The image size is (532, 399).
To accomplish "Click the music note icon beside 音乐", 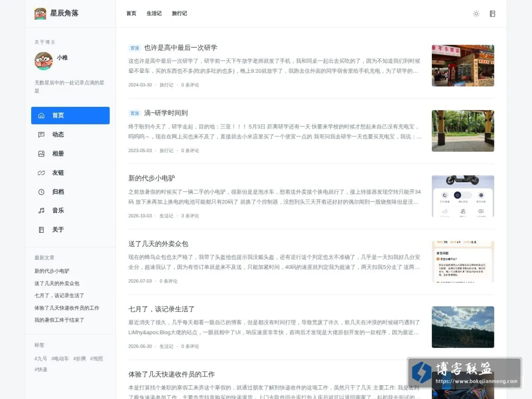I will (x=41, y=211).
